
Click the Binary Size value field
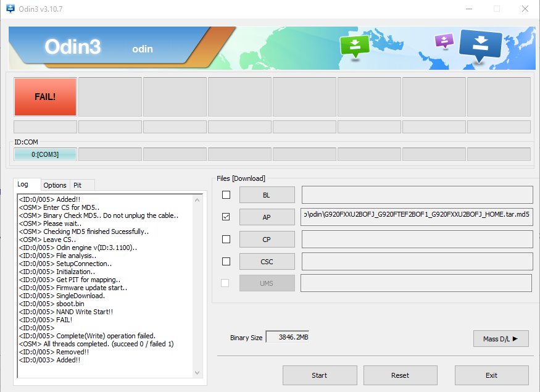[x=288, y=337]
